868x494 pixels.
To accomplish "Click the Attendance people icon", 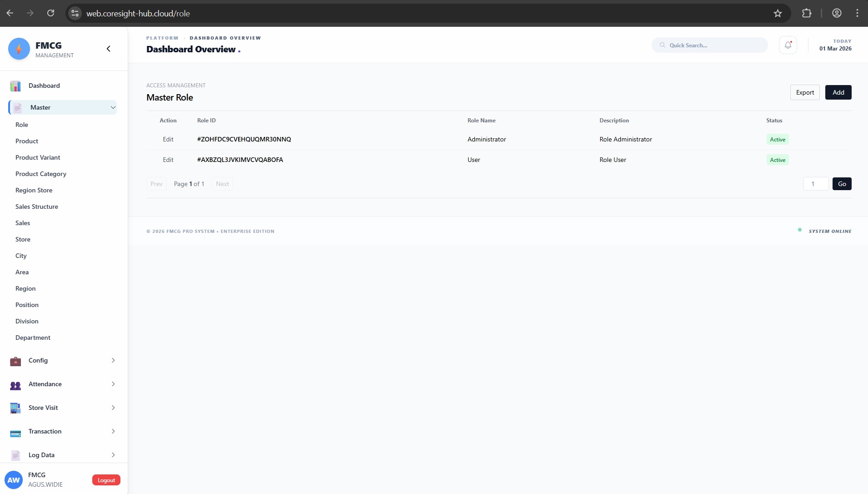I will [x=15, y=385].
